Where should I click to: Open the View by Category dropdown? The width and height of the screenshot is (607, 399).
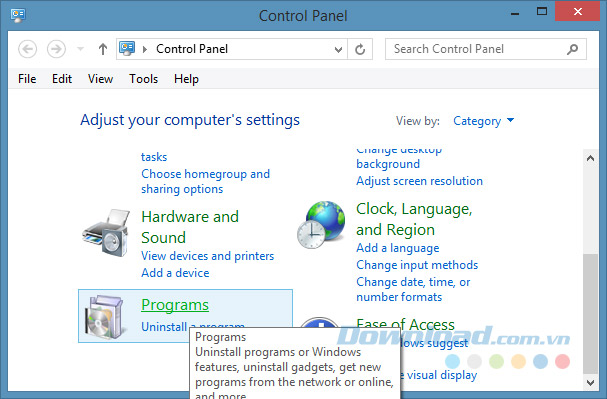point(484,121)
